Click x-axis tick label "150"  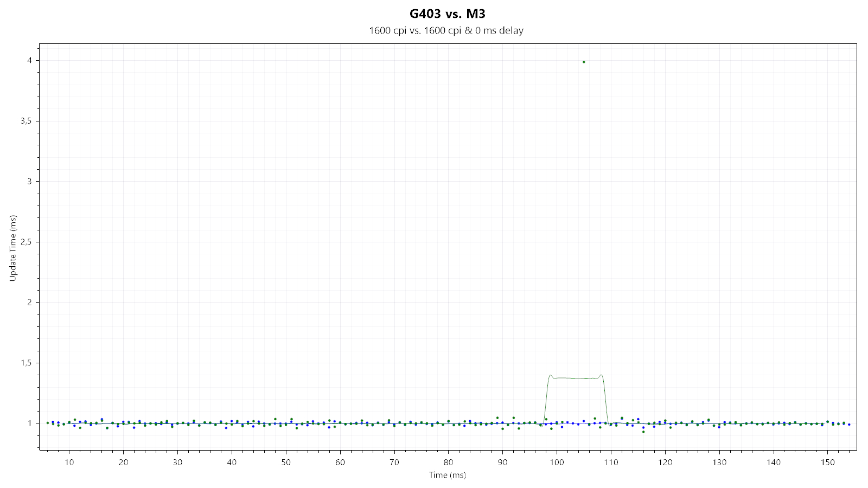pyautogui.click(x=828, y=462)
